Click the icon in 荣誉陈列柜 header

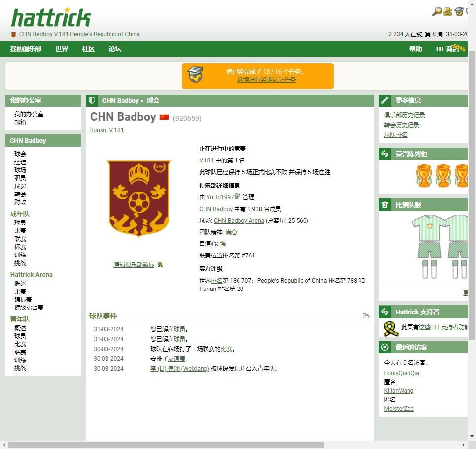385,154
